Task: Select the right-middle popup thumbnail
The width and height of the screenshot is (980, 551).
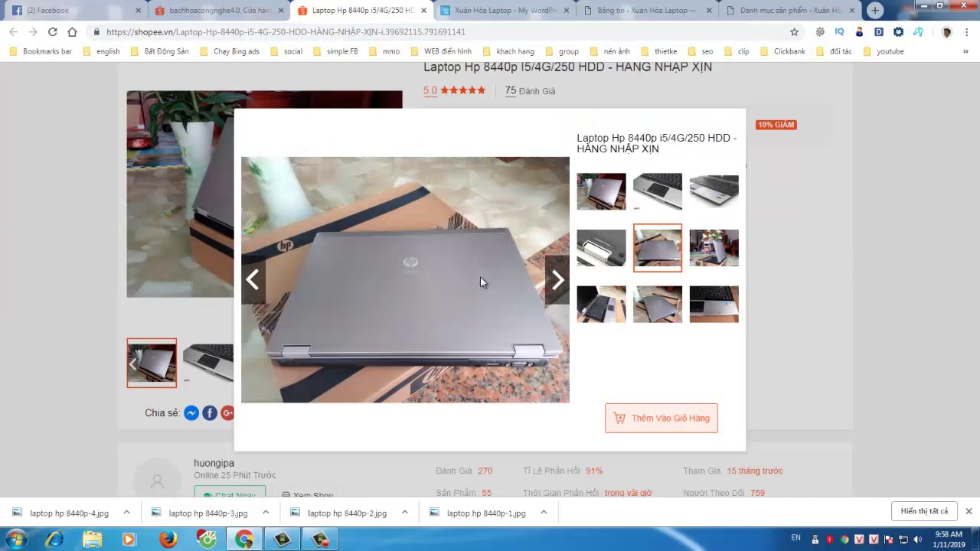Action: tap(714, 248)
